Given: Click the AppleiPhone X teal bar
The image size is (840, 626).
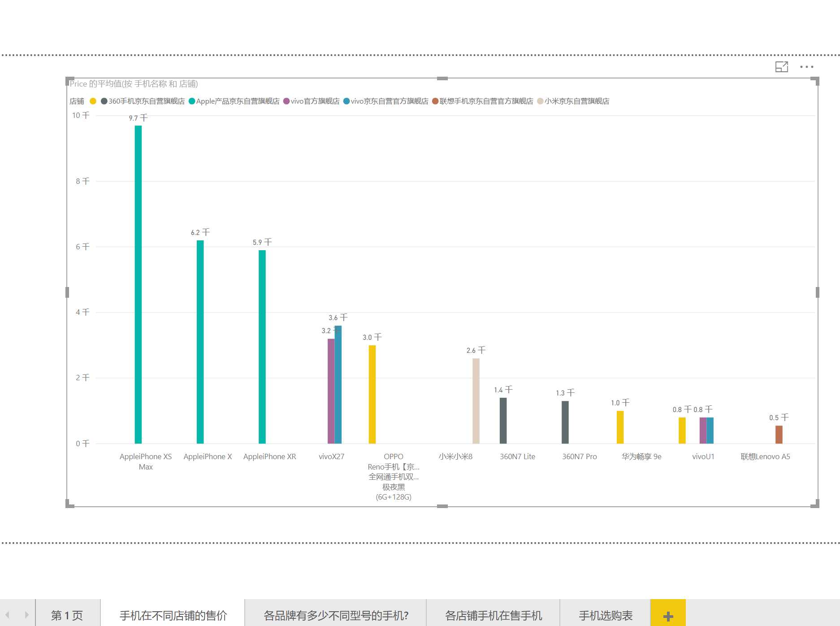Looking at the screenshot, I should tap(200, 342).
